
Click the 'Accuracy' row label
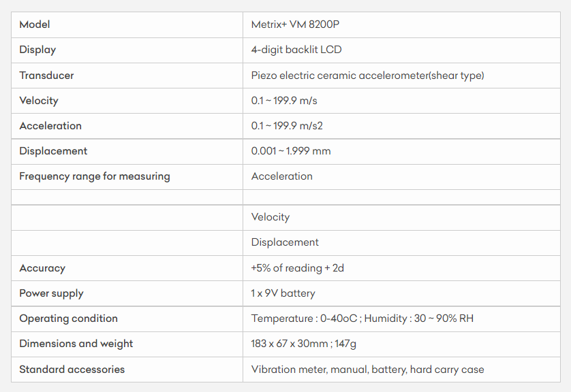[42, 268]
